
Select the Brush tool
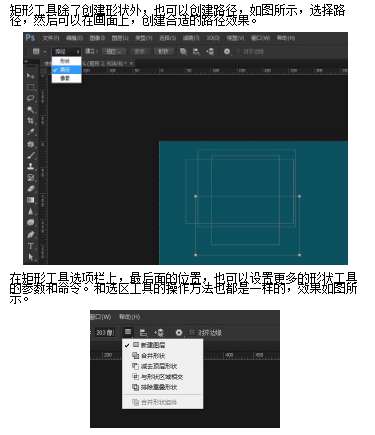(31, 155)
